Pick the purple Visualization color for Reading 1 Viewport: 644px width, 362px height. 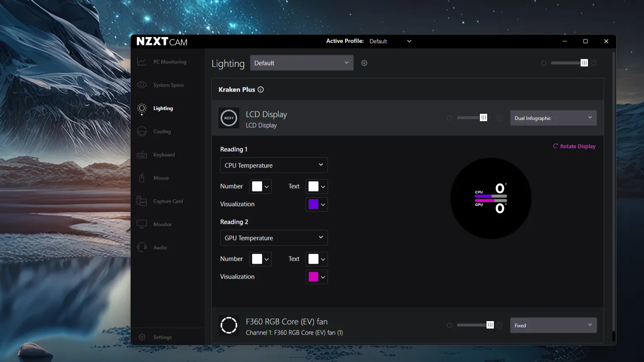[317, 204]
